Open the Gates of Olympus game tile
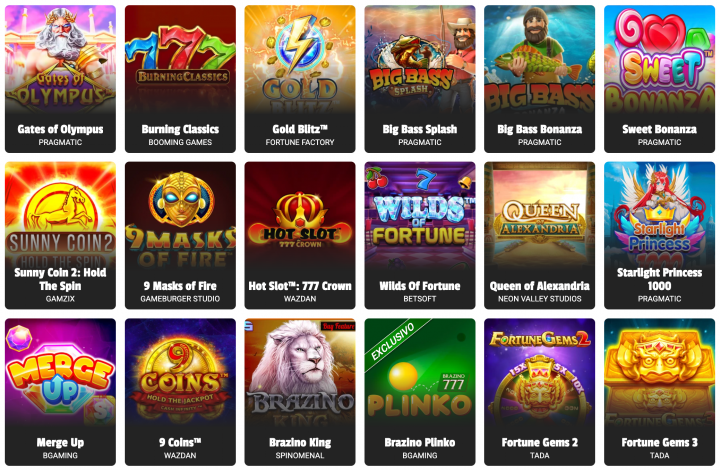Image resolution: width=720 pixels, height=470 pixels. (x=60, y=78)
